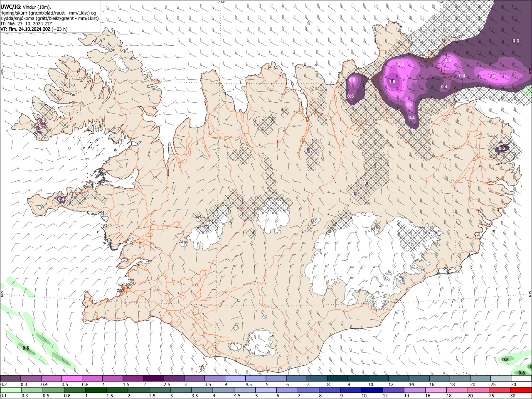
Task: Click the upper-scale slate blue swatch at 6
Action: point(296,379)
